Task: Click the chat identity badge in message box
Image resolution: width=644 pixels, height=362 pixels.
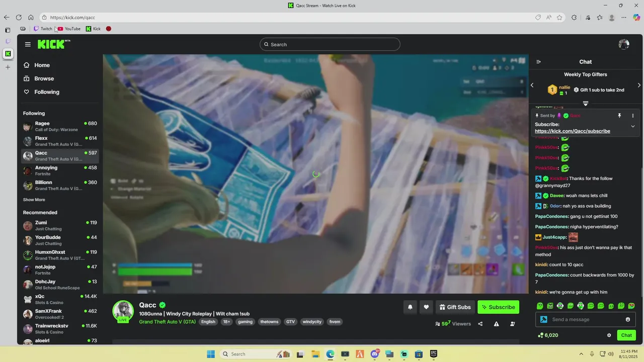Action: point(543,319)
